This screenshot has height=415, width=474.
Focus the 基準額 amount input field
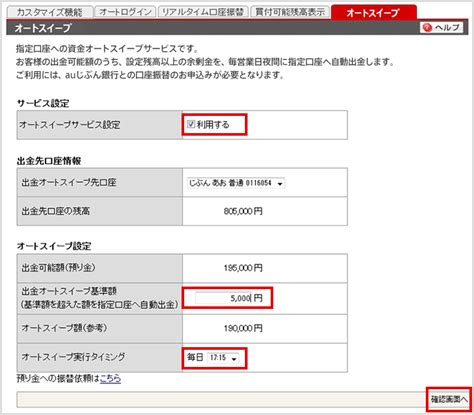(x=223, y=298)
